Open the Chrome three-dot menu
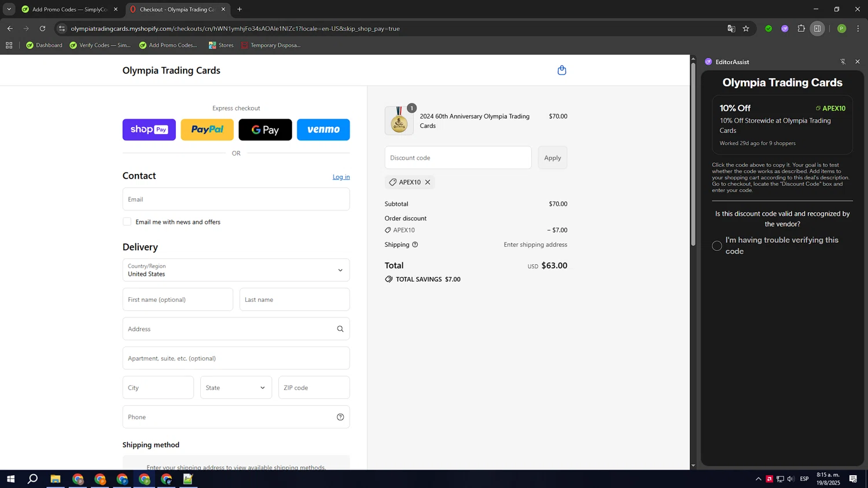This screenshot has width=868, height=488. tap(858, 28)
